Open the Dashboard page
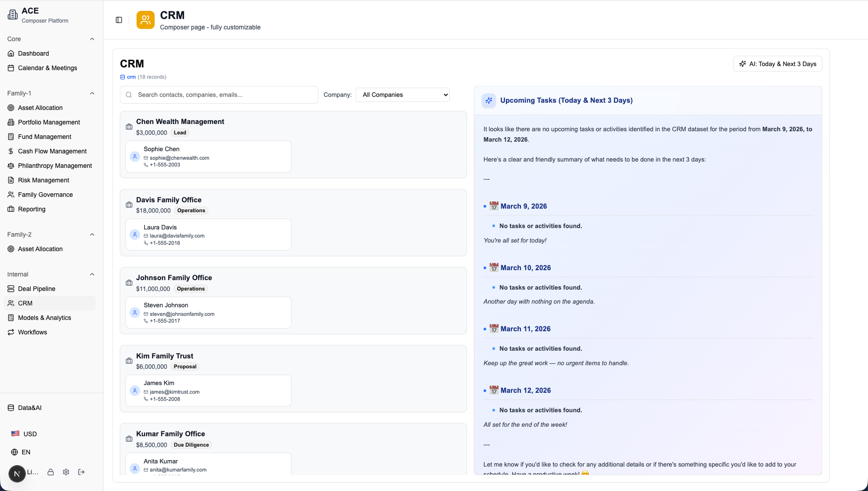The width and height of the screenshot is (868, 491). (33, 53)
